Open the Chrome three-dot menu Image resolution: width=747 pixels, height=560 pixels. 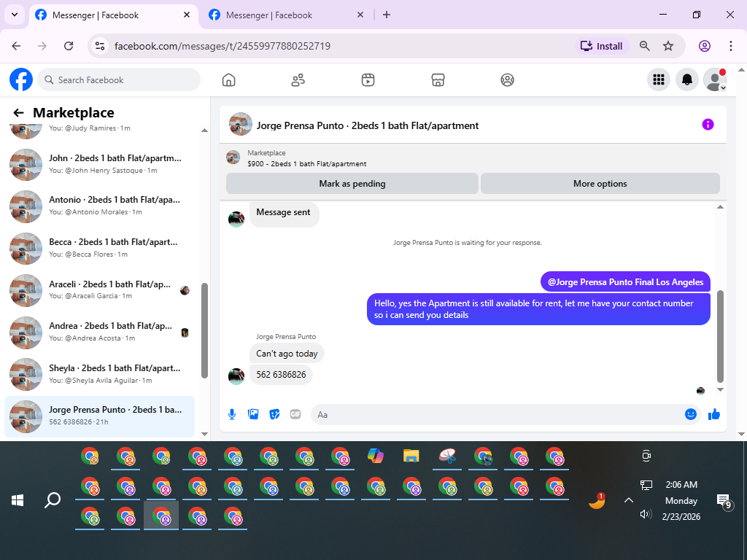pos(731,46)
